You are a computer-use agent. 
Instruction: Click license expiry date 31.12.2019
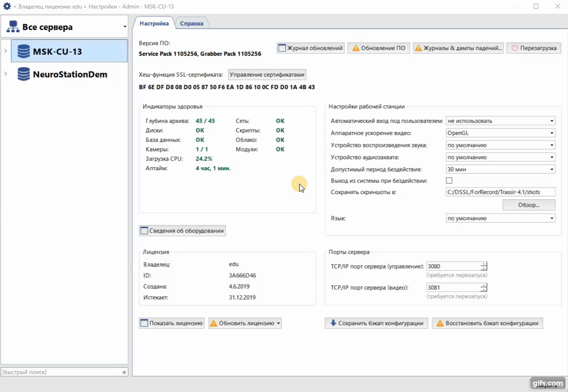pos(242,297)
